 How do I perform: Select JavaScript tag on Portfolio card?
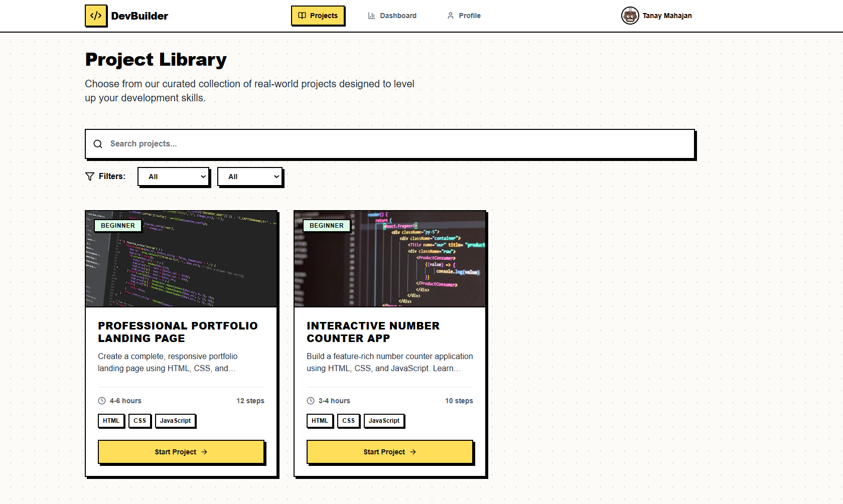[175, 421]
